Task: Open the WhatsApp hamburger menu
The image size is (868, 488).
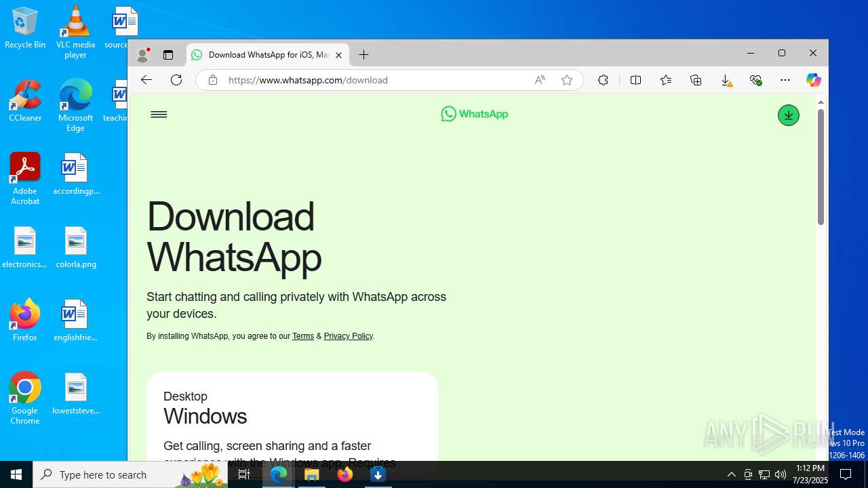Action: [159, 115]
